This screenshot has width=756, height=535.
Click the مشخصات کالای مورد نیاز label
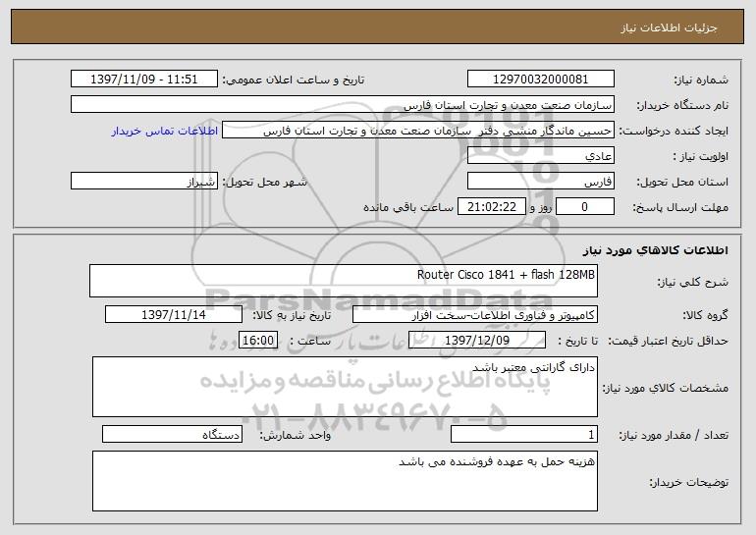(666, 388)
